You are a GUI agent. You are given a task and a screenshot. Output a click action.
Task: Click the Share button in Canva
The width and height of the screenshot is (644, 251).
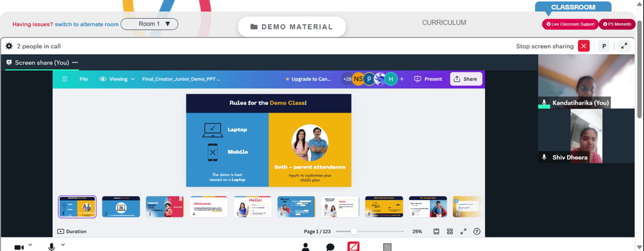(466, 79)
